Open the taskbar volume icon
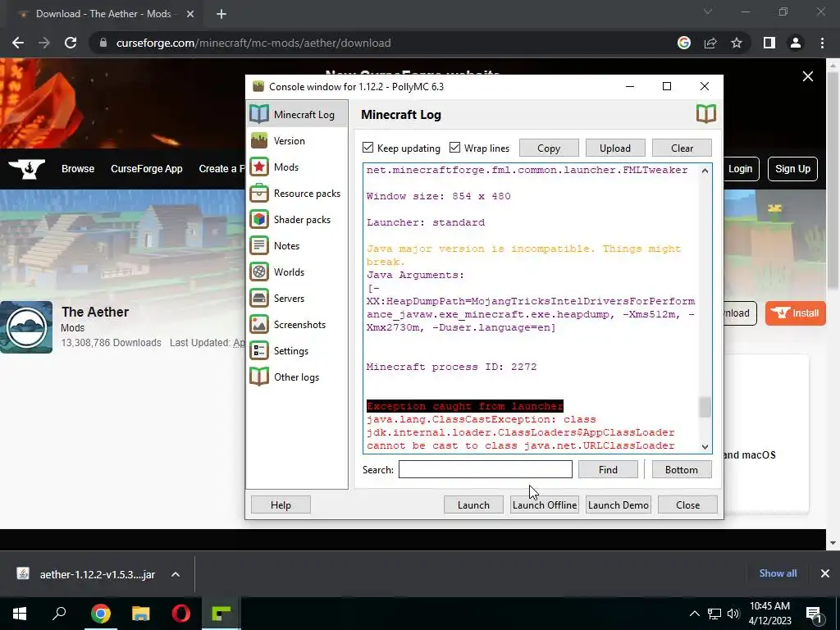Image resolution: width=840 pixels, height=630 pixels. (733, 614)
